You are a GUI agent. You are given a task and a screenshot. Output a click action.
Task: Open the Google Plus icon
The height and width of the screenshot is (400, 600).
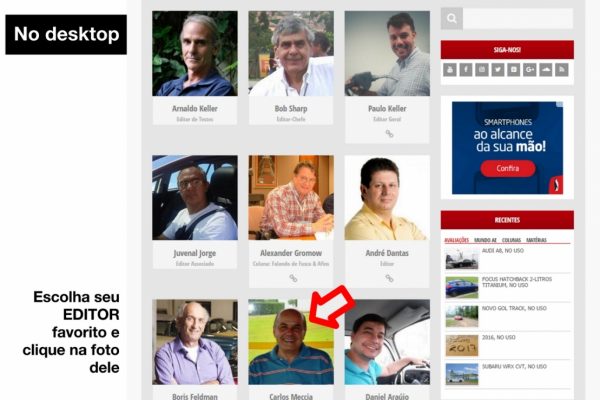(x=530, y=70)
